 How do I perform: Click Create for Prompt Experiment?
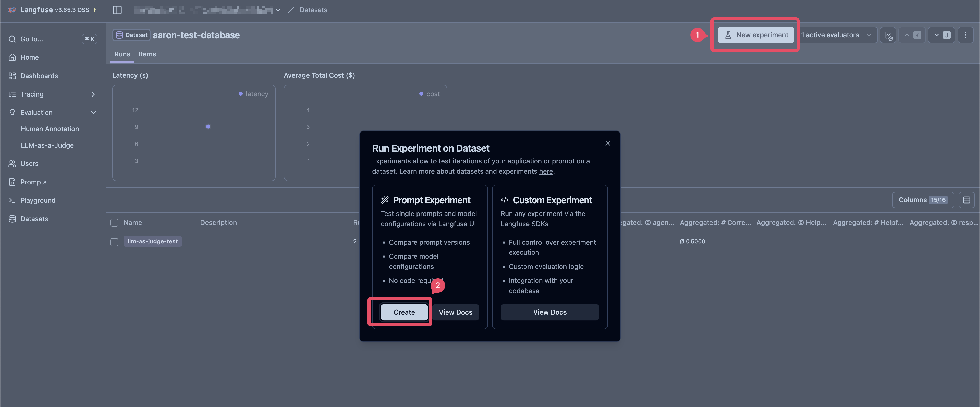[404, 312]
